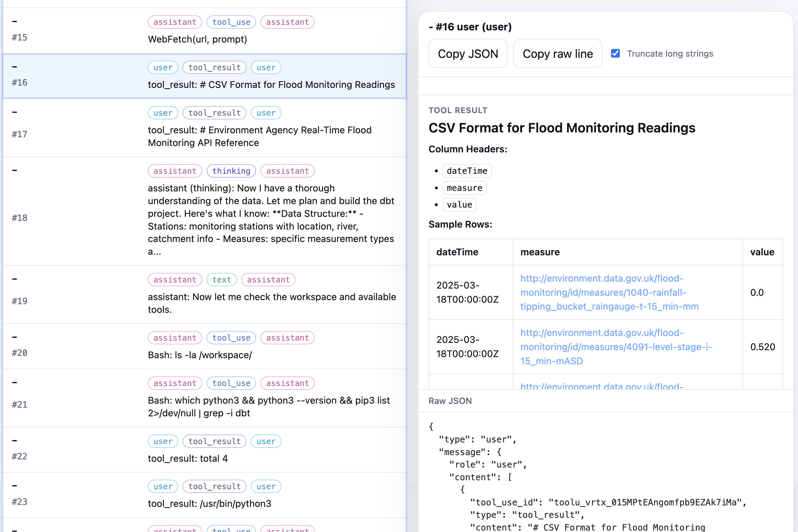Screen dimensions: 798x532
Task: Select row #19 check workspace message
Action: pos(271,303)
